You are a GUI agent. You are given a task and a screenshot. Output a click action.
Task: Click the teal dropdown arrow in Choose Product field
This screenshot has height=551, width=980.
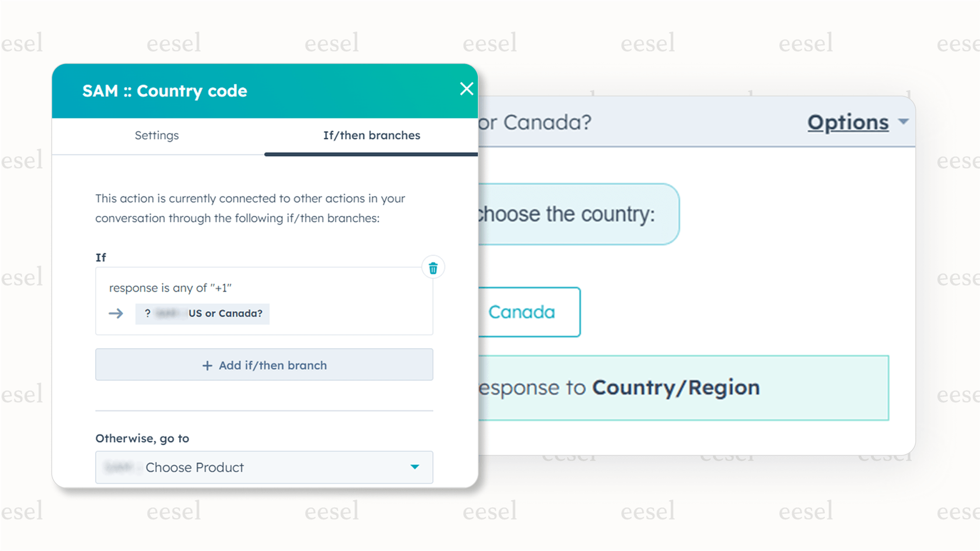(415, 467)
